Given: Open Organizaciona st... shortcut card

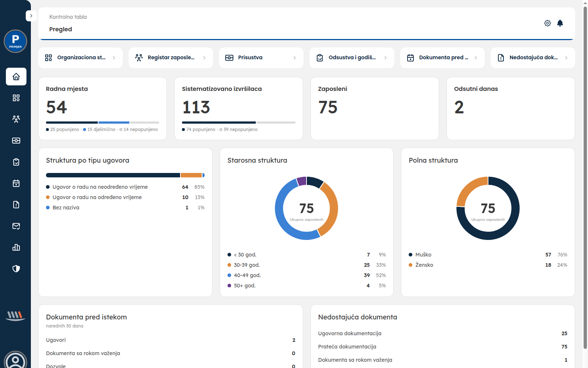Looking at the screenshot, I should pyautogui.click(x=80, y=58).
